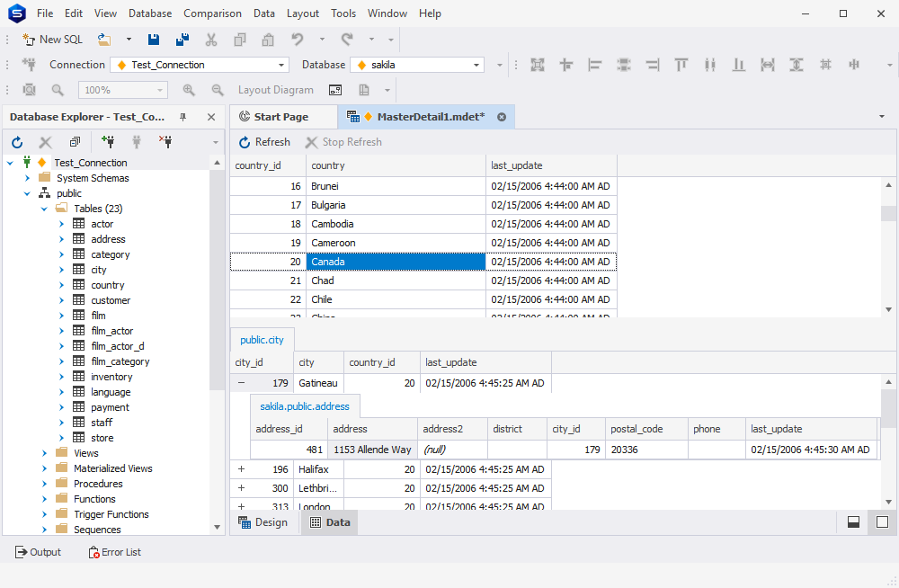This screenshot has height=588, width=899.
Task: Open the File menu
Action: [x=45, y=13]
